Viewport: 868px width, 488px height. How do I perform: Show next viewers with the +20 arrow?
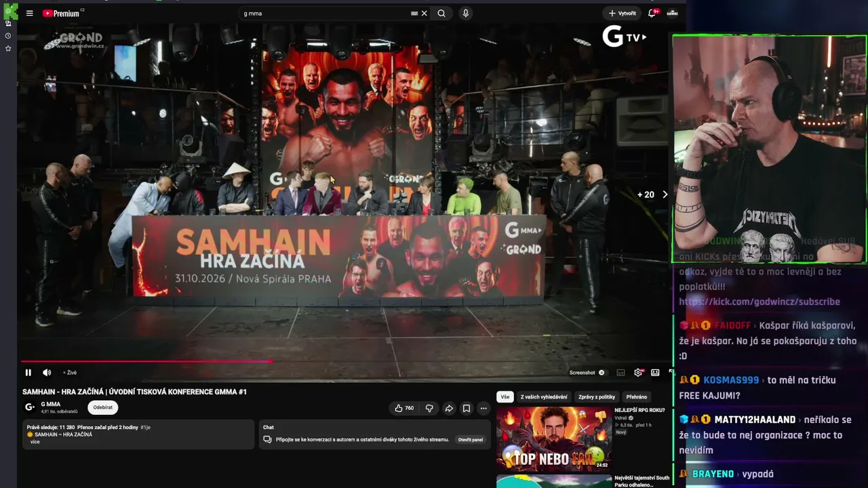click(665, 195)
